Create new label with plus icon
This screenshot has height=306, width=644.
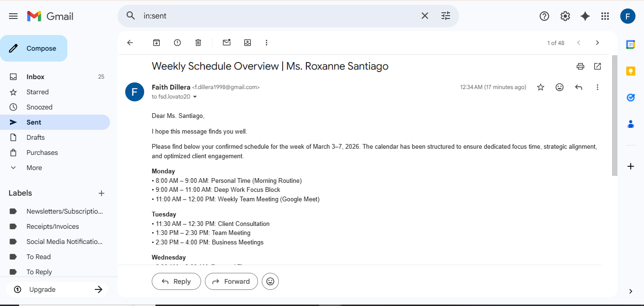pos(101,193)
